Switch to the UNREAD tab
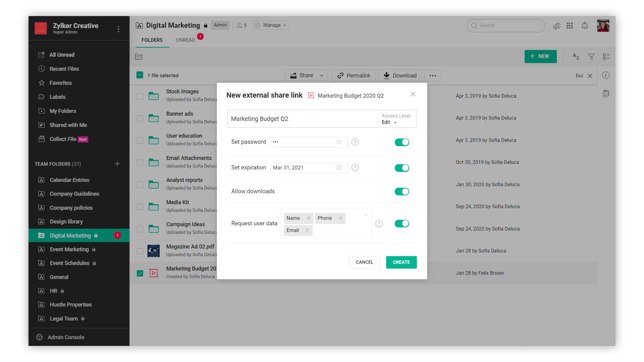Image resolution: width=644 pixels, height=362 pixels. [185, 40]
